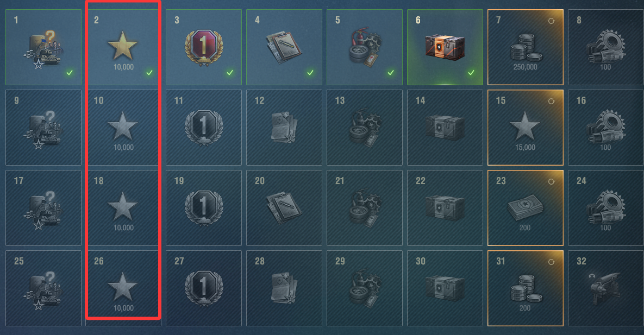Select the fire extinguisher consumables on day 5
Viewport: 644px width, 335px height.
point(365,46)
